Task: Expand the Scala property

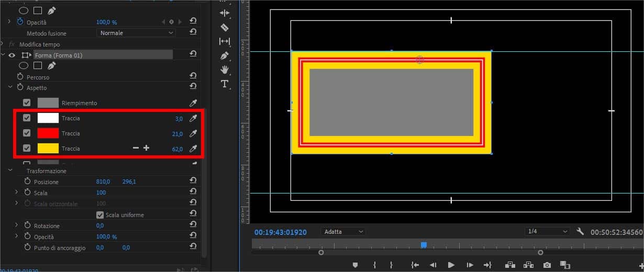Action: pos(16,193)
